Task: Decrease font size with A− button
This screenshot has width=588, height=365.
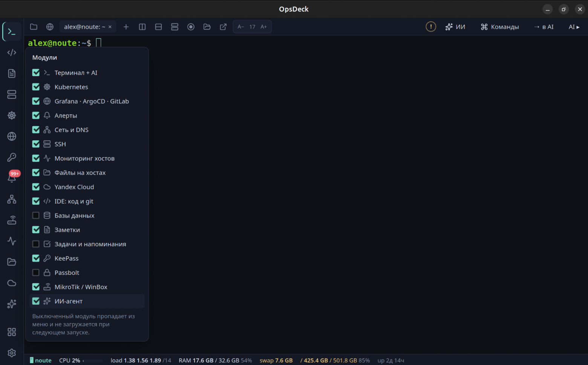Action: [240, 27]
